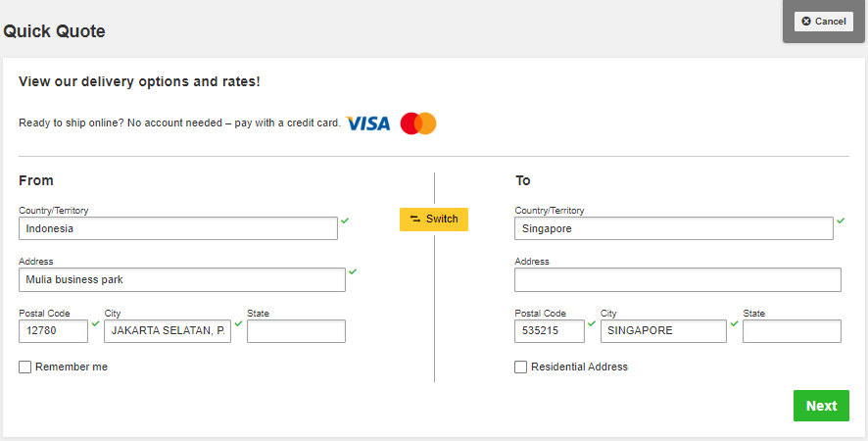
Task: Tick the Residential Address checkbox
Action: [x=520, y=367]
